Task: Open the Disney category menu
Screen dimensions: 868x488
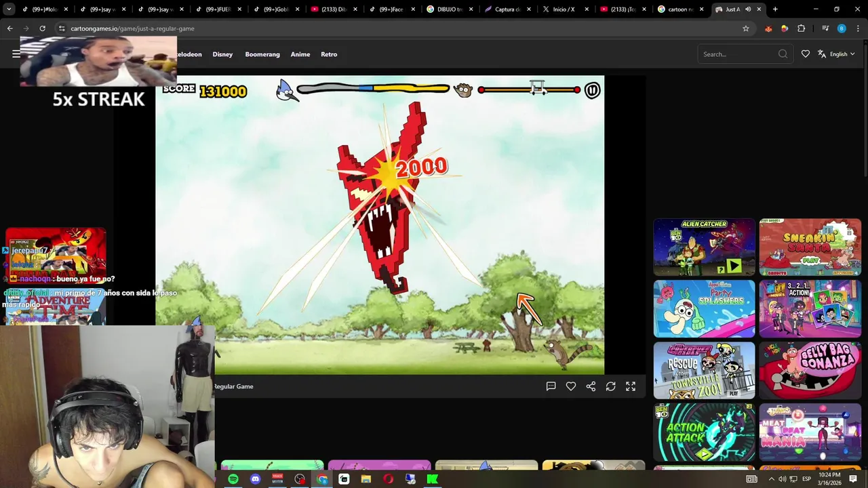Action: [222, 54]
